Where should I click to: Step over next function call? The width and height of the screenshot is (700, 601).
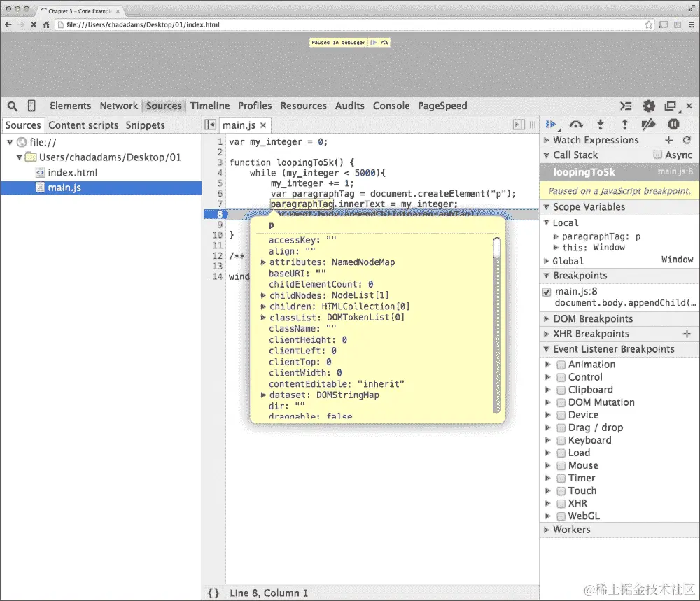point(576,125)
